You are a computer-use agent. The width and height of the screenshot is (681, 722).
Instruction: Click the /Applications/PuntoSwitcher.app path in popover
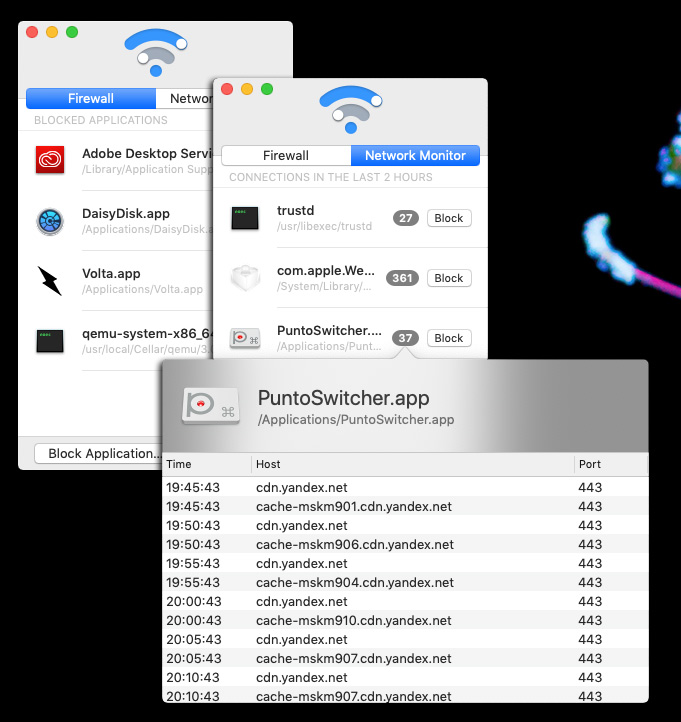356,419
